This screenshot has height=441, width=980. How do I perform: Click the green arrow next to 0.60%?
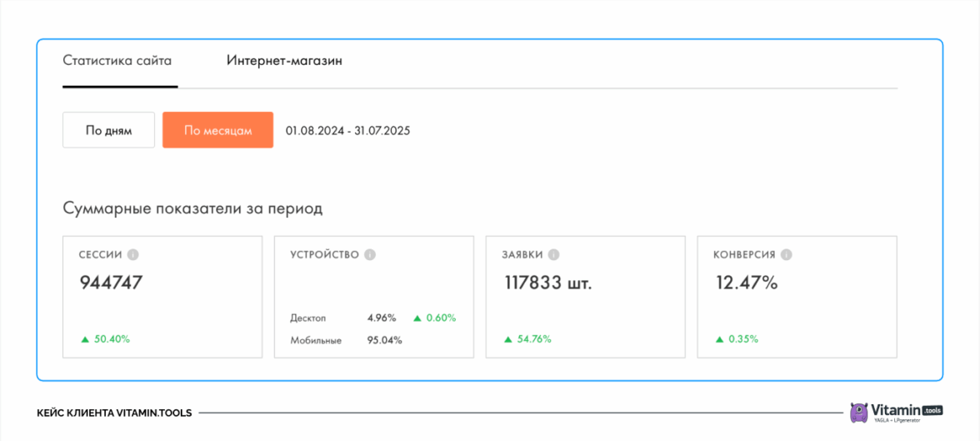click(x=417, y=318)
